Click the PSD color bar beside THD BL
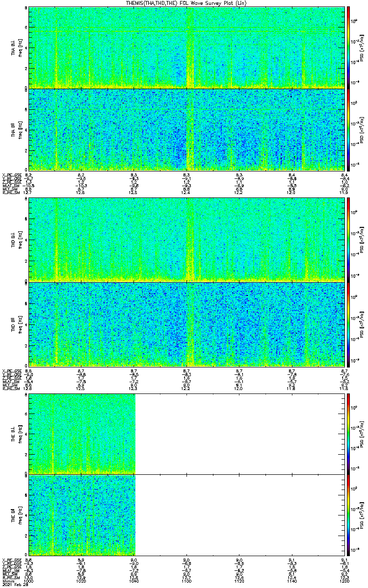This screenshot has width=368, height=588. [349, 240]
